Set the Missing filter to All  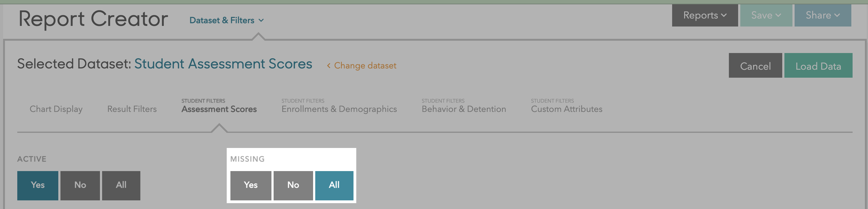tap(334, 186)
